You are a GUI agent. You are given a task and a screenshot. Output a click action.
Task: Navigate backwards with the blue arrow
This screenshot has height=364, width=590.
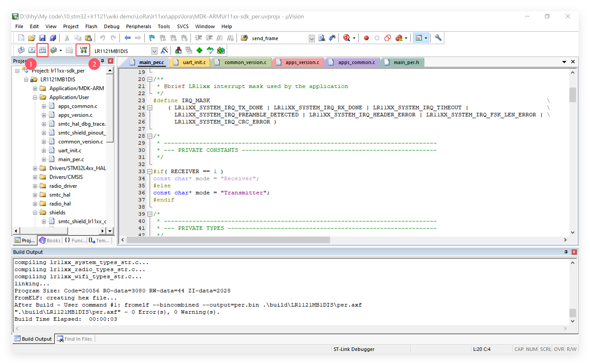point(127,38)
